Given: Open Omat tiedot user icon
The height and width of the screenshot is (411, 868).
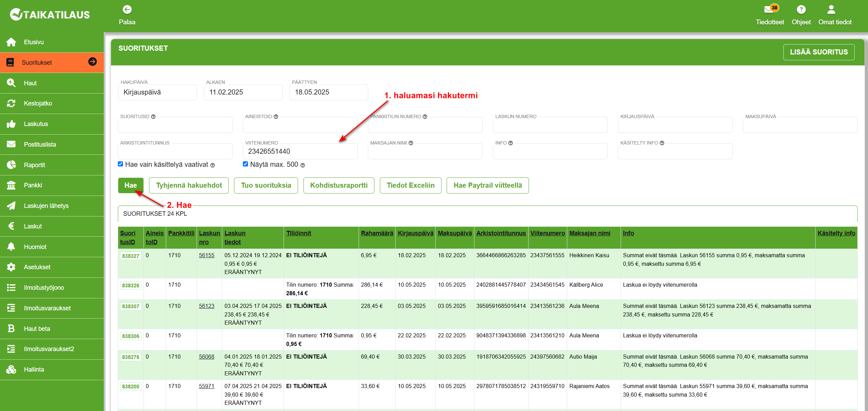Looking at the screenshot, I should click(831, 10).
